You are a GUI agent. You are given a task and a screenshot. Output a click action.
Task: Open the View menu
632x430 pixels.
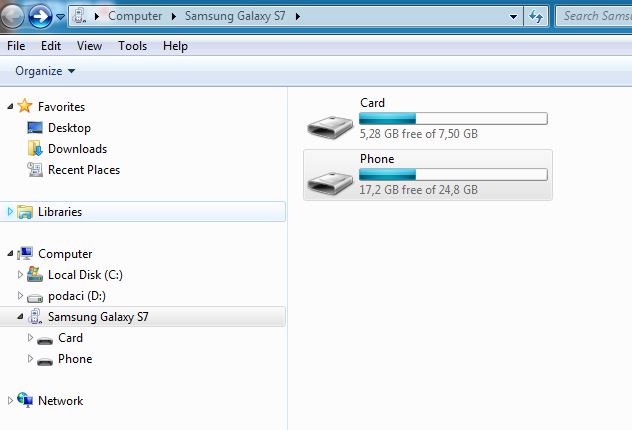pyautogui.click(x=89, y=46)
